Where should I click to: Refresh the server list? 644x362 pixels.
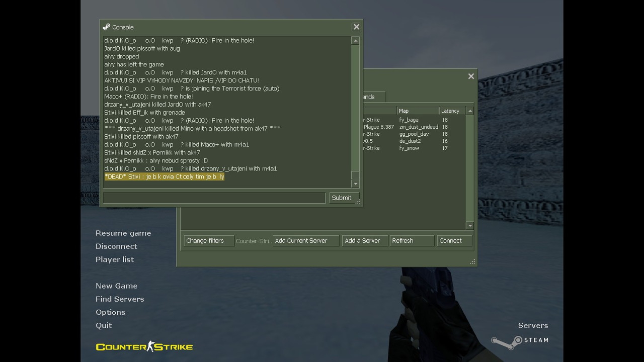(412, 241)
